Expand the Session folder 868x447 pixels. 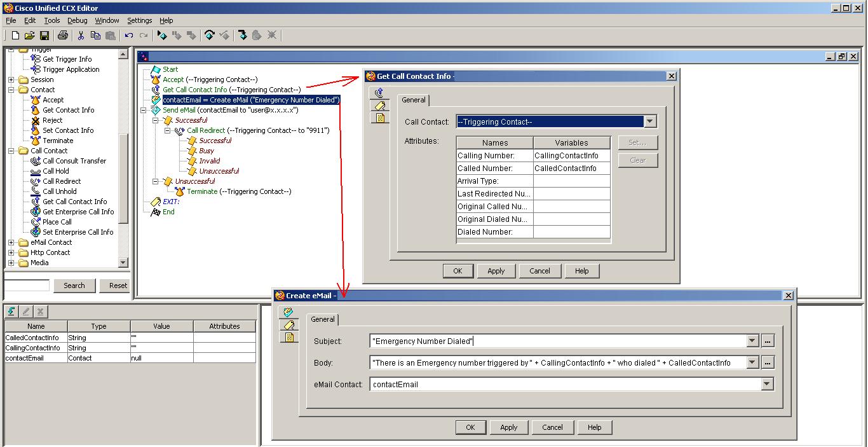(x=11, y=80)
